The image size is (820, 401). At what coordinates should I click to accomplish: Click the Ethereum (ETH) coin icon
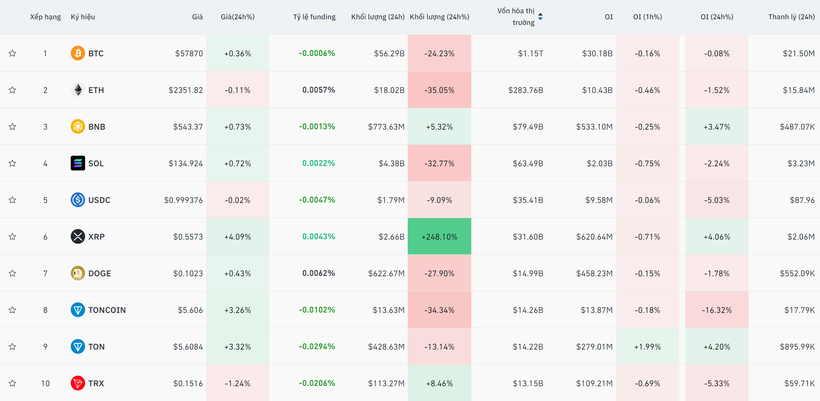77,90
